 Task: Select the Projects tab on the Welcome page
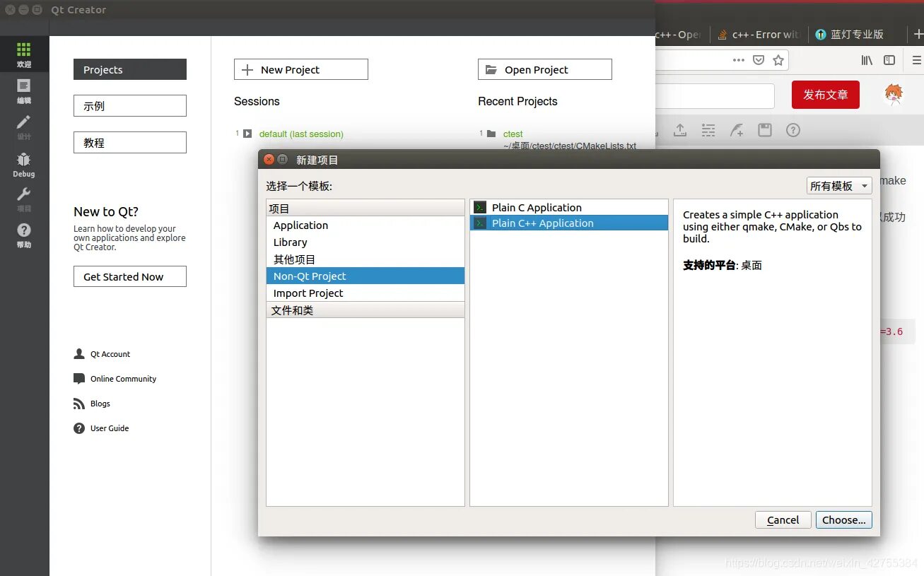point(130,69)
